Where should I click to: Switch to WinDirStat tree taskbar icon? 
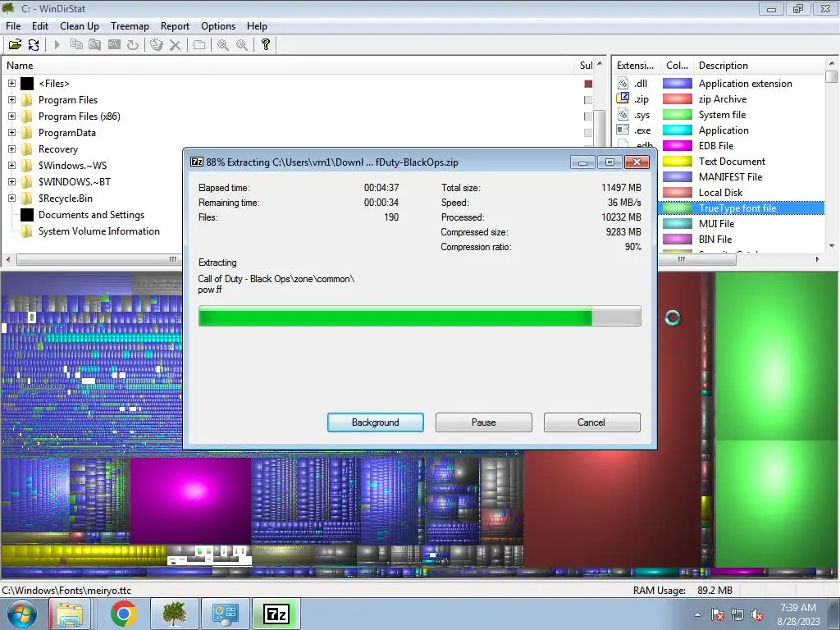pyautogui.click(x=174, y=614)
